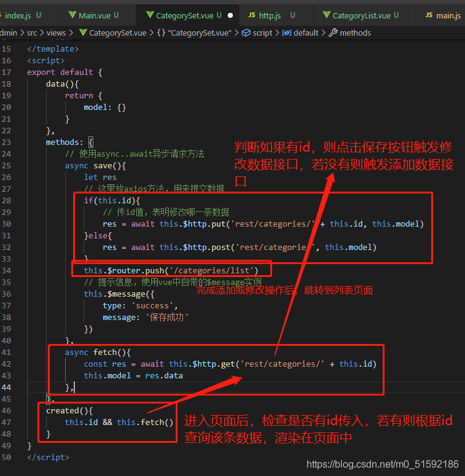
Task: Click 'export default {' on line 17
Action: point(64,72)
